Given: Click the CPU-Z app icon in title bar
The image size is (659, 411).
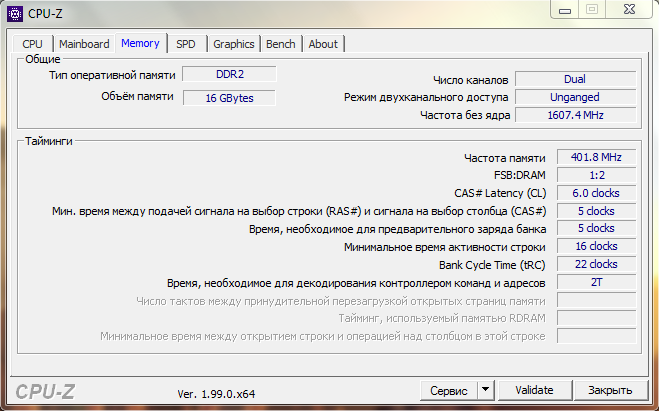Looking at the screenshot, I should pos(15,14).
